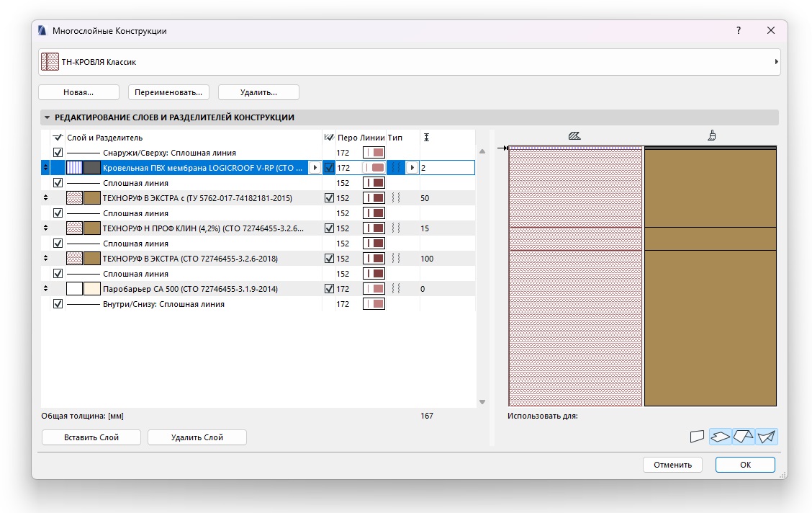Click the thickness column header icon
This screenshot has width=812, height=513.
coord(426,137)
